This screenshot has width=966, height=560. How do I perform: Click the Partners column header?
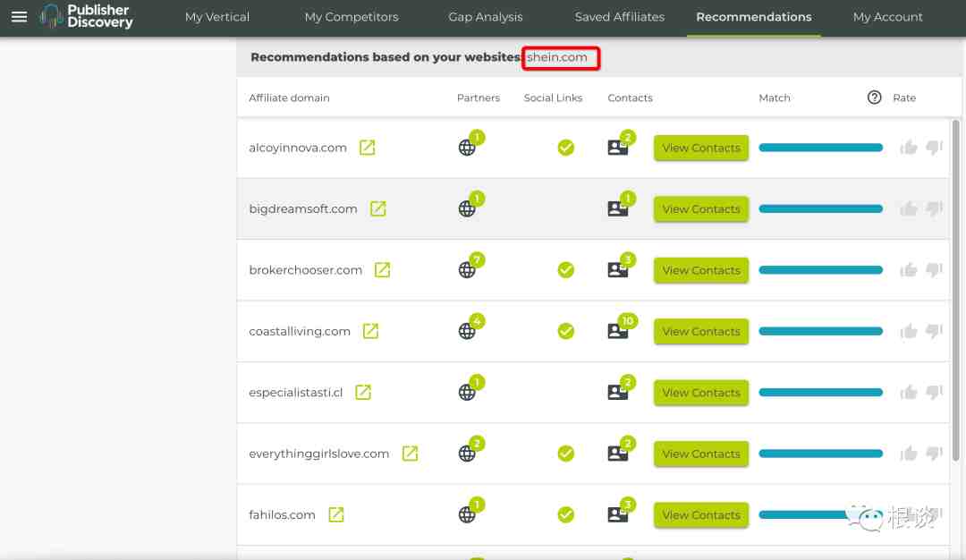click(x=478, y=98)
